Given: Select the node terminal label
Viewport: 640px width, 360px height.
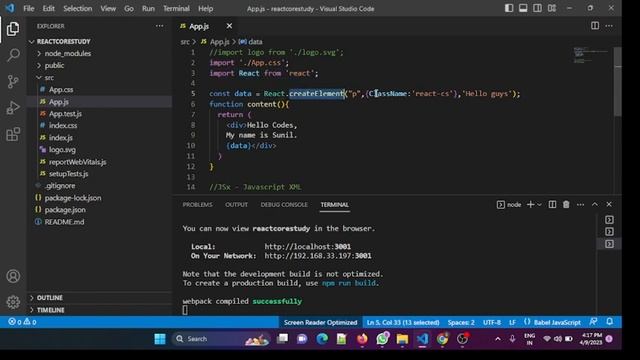Looking at the screenshot, I should click(x=509, y=204).
